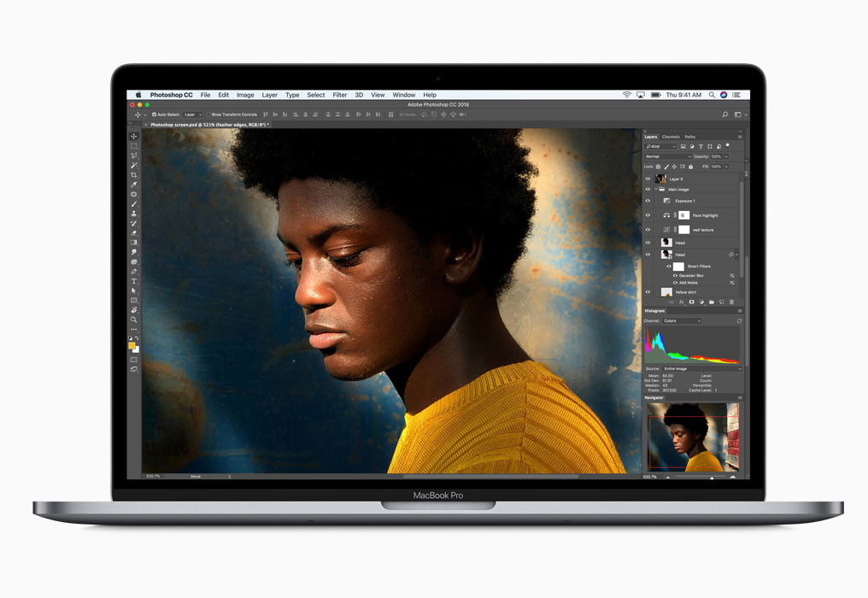Select the Clone Stamp tool
Viewport: 868px width, 598px height.
click(133, 214)
